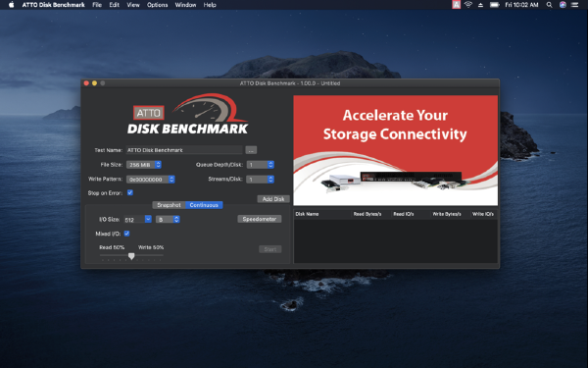
Task: Click the Test Name input field
Action: [184, 150]
